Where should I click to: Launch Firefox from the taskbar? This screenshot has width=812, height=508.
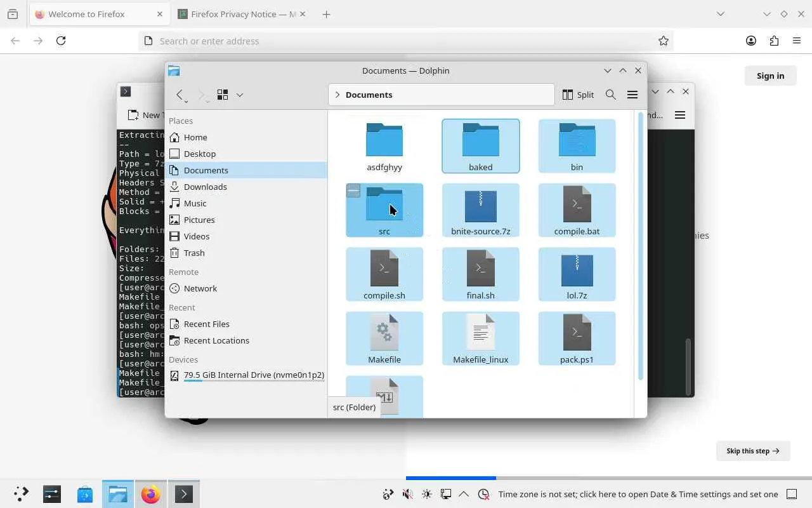[x=150, y=494]
